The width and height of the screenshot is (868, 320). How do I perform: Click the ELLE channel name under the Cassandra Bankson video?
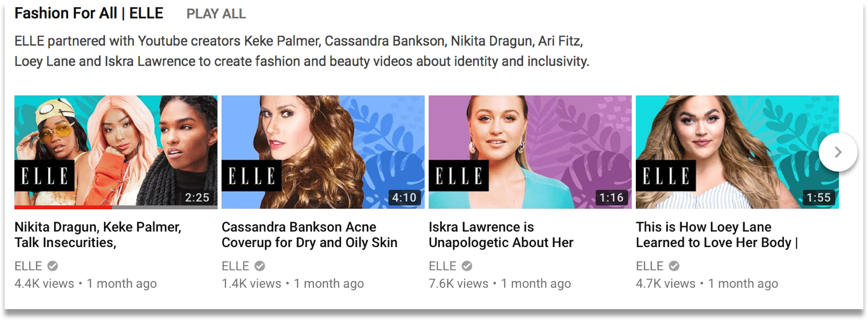[235, 266]
